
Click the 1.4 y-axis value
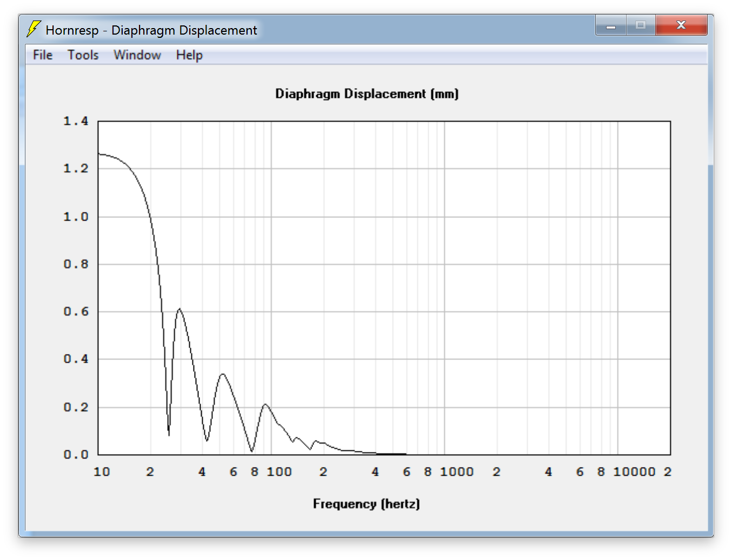click(76, 121)
